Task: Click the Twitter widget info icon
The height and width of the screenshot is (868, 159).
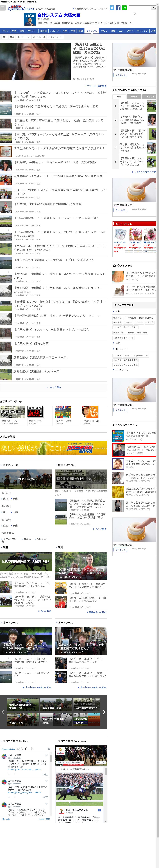Action: tap(49, 749)
